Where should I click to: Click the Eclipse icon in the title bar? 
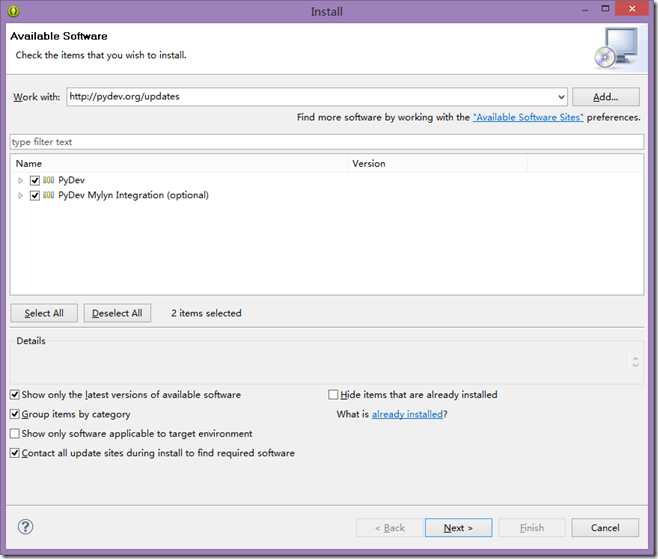[x=13, y=10]
